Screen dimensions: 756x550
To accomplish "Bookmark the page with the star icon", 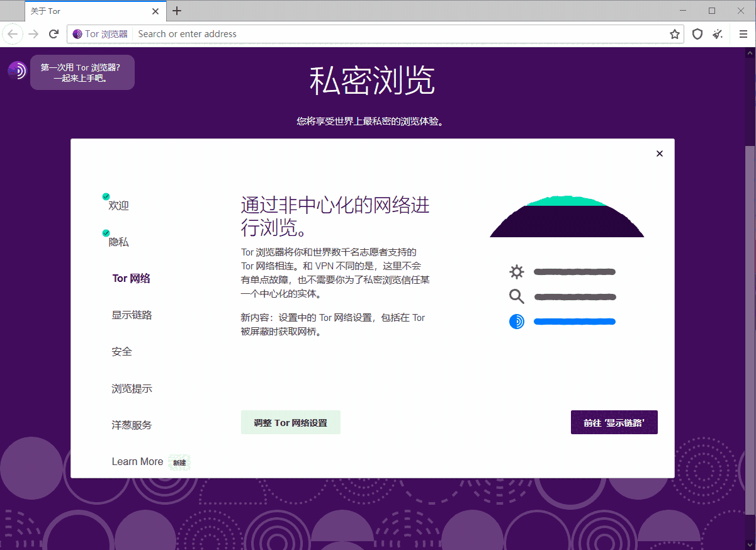I will (x=674, y=34).
